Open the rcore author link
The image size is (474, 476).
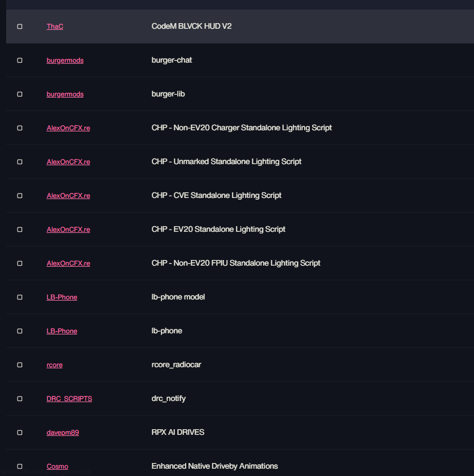55,365
